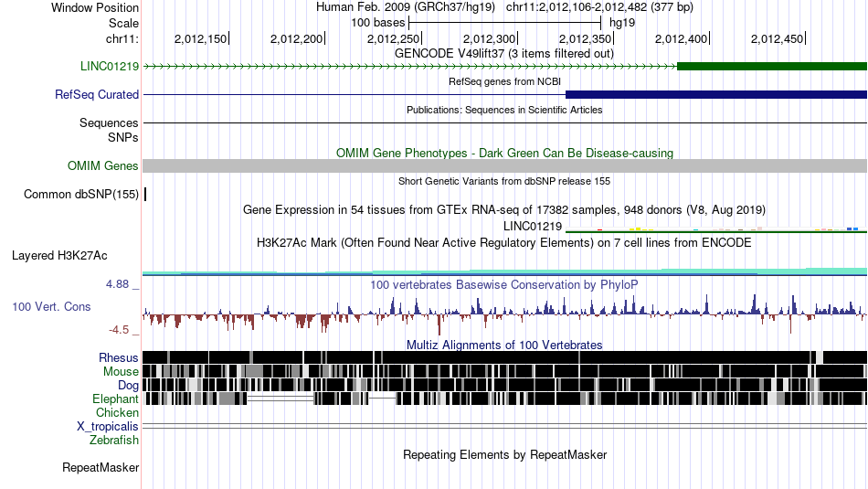This screenshot has width=868, height=489.
Task: Click the Scale label
Action: click(123, 23)
